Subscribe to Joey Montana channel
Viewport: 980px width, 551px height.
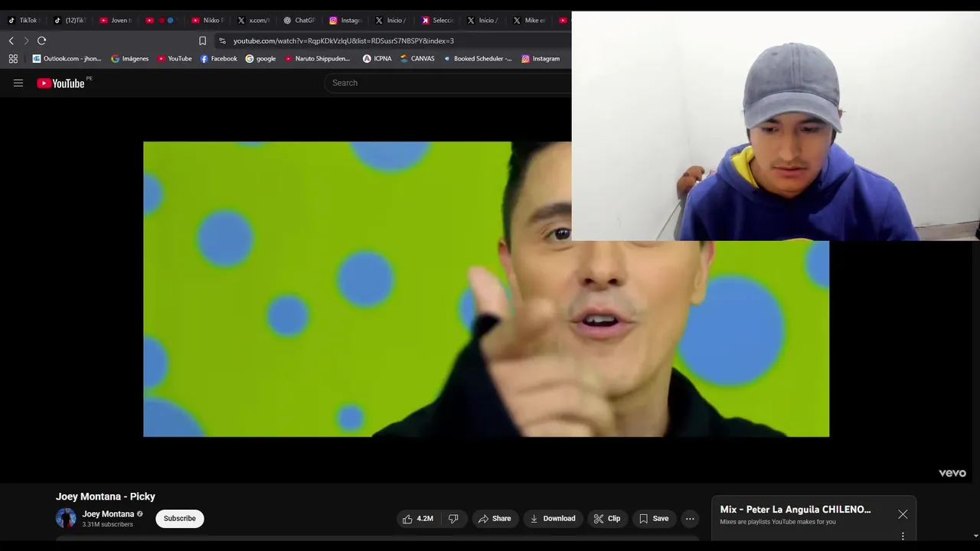click(180, 518)
